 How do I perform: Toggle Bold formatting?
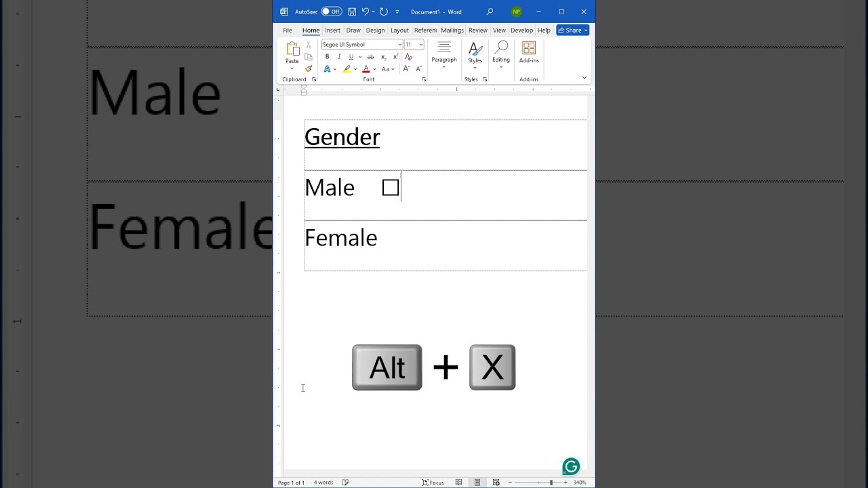point(327,57)
